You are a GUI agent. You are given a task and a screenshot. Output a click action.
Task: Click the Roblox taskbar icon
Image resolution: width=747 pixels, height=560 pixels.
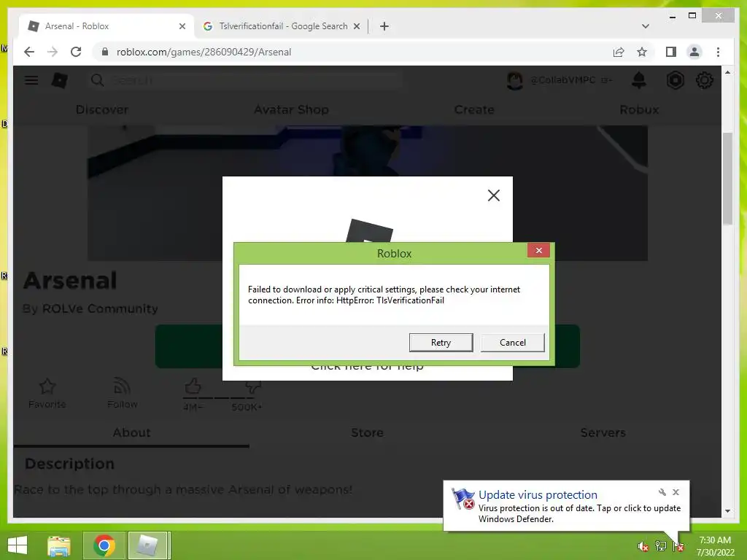(149, 545)
